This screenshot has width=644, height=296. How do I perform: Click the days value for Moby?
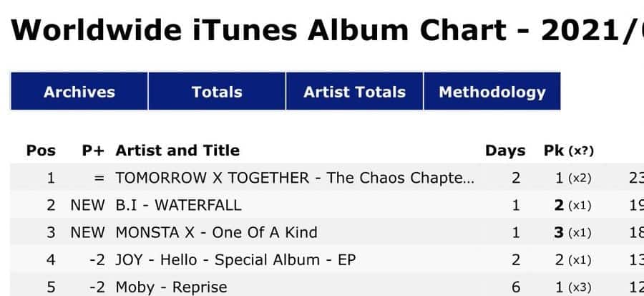tap(516, 287)
